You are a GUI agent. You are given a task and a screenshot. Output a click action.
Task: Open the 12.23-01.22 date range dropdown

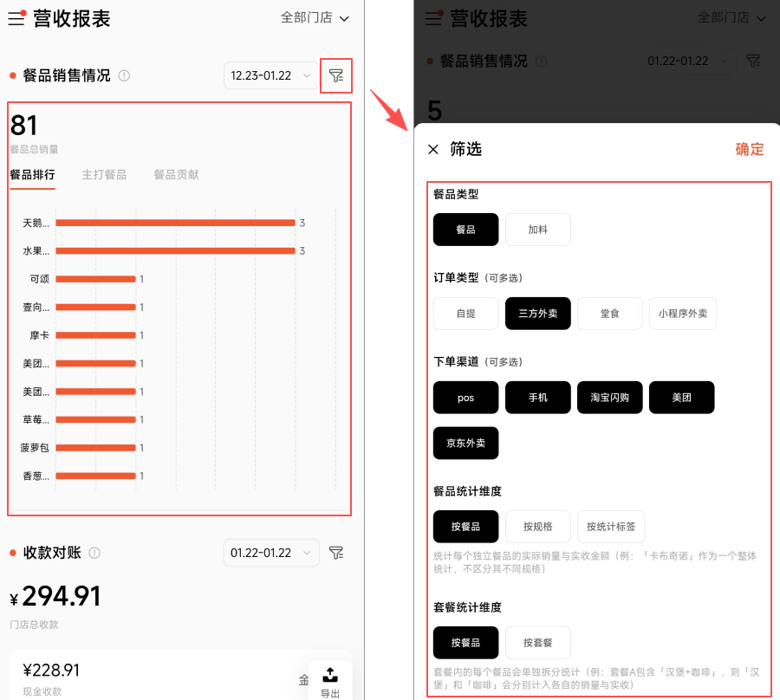pyautogui.click(x=270, y=76)
